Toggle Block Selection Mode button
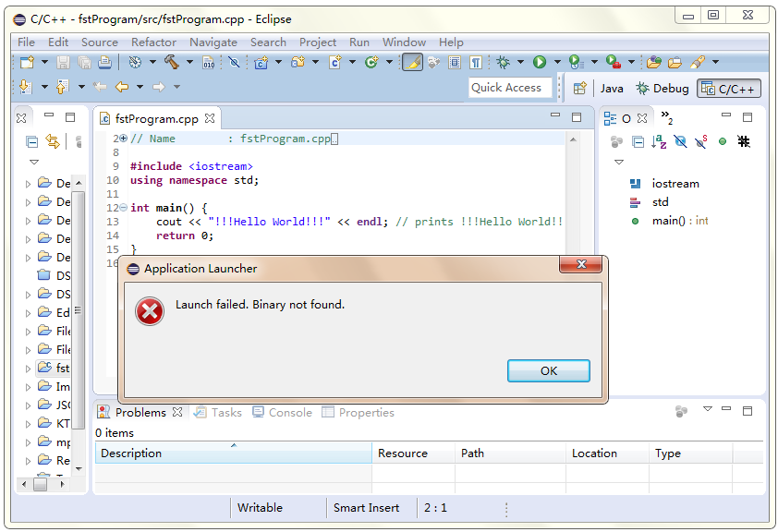The width and height of the screenshot is (778, 532). point(455,62)
